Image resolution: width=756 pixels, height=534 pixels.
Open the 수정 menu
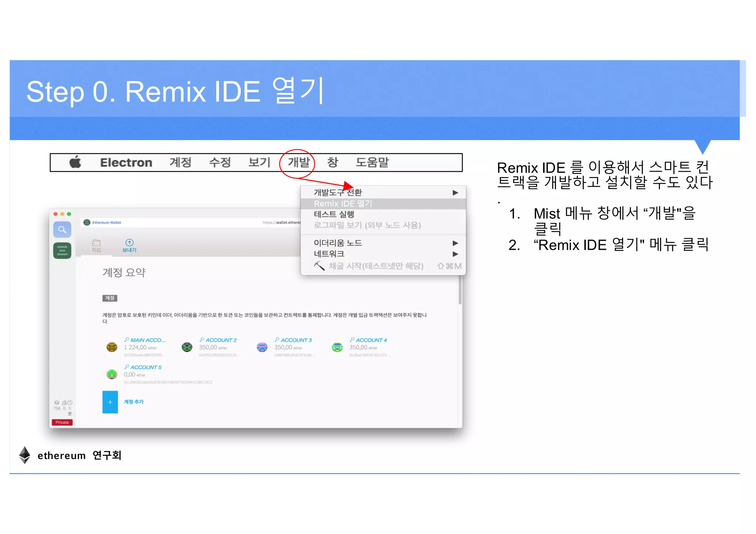click(220, 162)
